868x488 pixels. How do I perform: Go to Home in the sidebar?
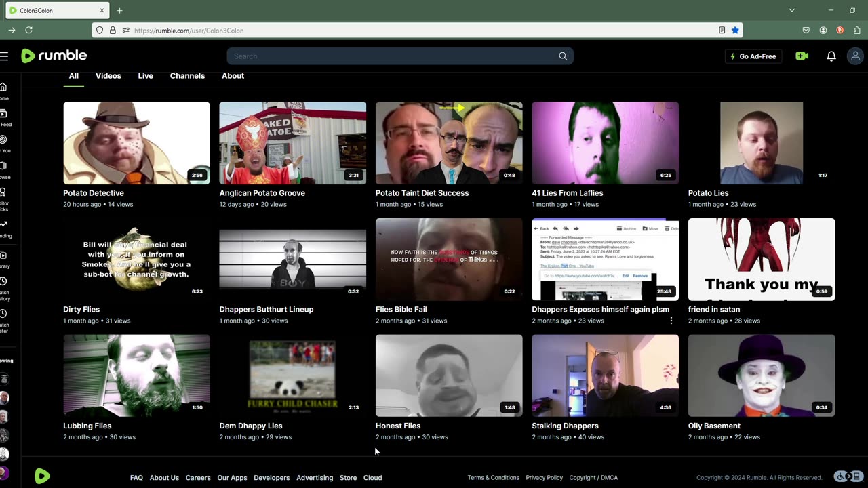[x=3, y=91]
